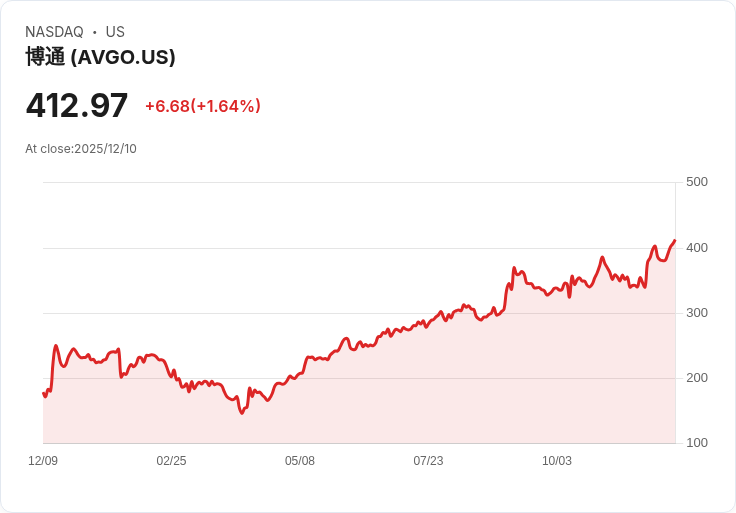
Task: Open the 博通 (AVGO.US) stock title
Action: [x=100, y=57]
